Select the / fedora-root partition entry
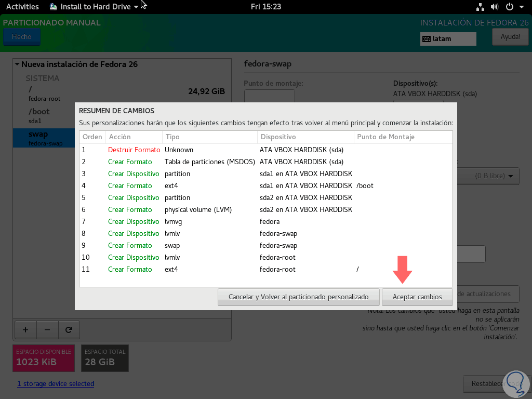Screen dimensions: 532x399 click(x=122, y=94)
